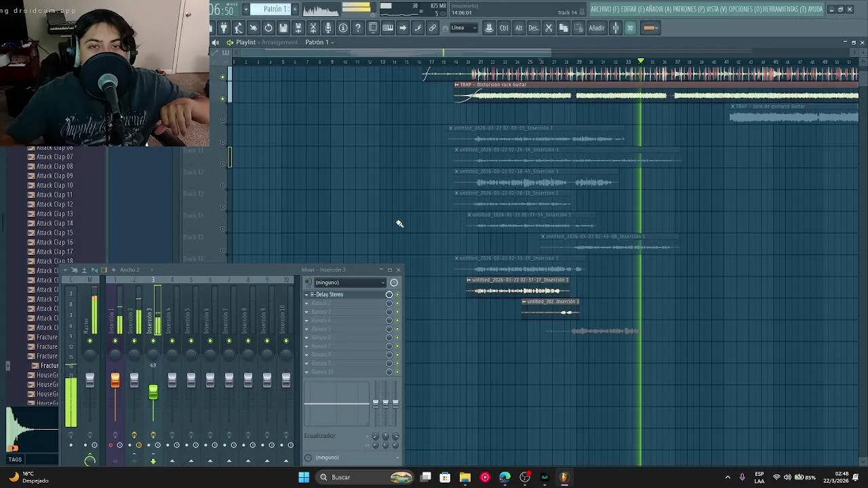Viewport: 868px width, 488px height.
Task: Open the PATRONES menu
Action: 688,9
